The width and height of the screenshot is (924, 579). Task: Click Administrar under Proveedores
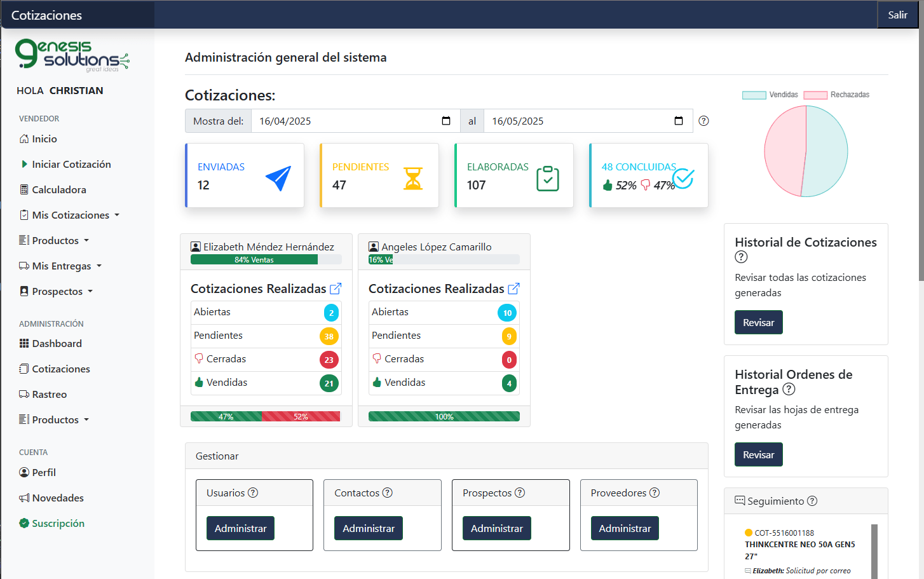pos(625,528)
